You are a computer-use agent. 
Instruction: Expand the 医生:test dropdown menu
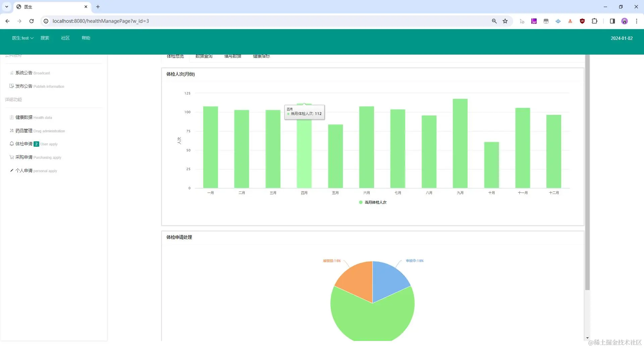point(23,38)
